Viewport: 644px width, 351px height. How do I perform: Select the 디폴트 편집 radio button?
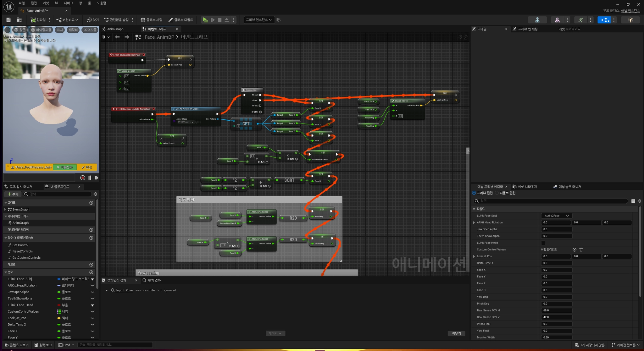497,193
